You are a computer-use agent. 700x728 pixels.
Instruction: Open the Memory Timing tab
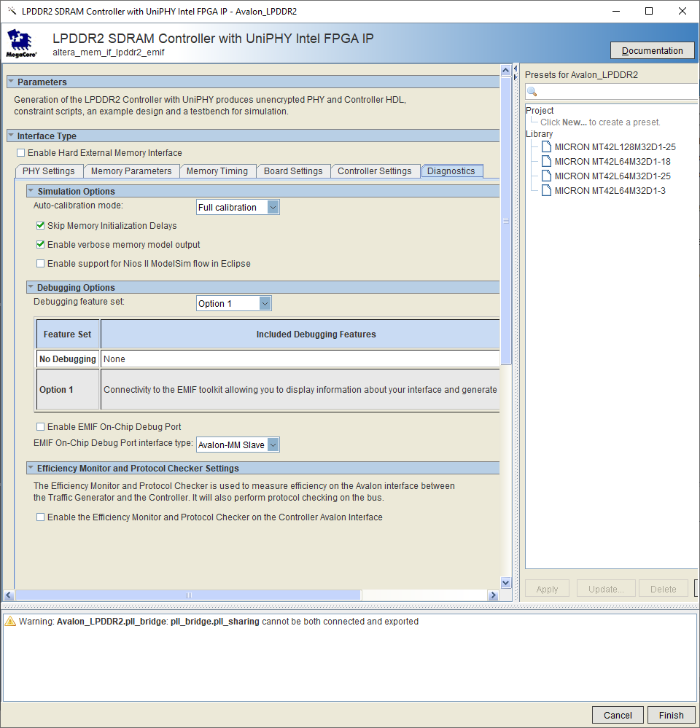click(217, 171)
